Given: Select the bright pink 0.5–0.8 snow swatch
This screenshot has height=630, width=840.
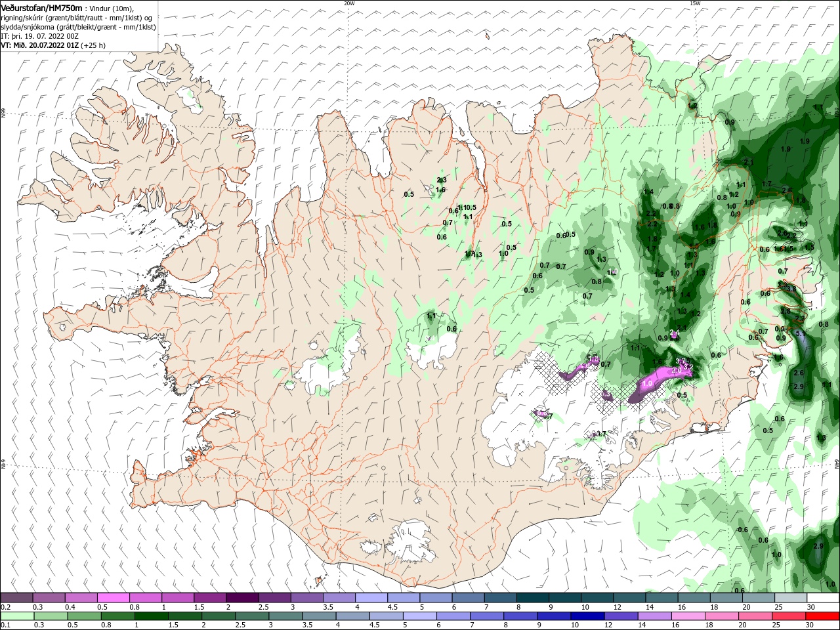Looking at the screenshot, I should [x=114, y=598].
